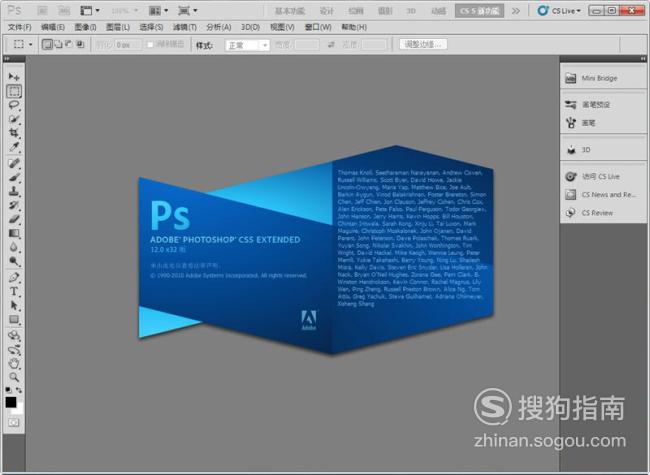Click the 羽化 feather input field
The image size is (650, 475).
[128, 44]
